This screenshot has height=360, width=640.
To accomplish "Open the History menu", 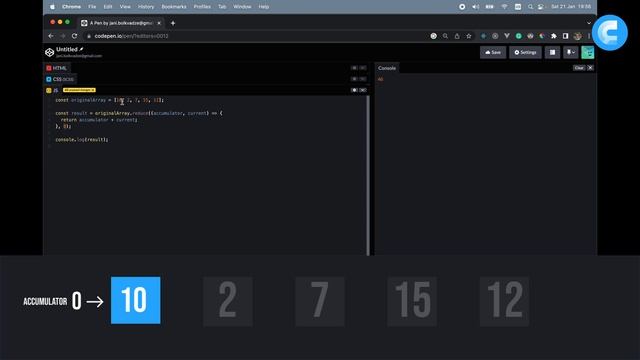I will click(x=146, y=7).
